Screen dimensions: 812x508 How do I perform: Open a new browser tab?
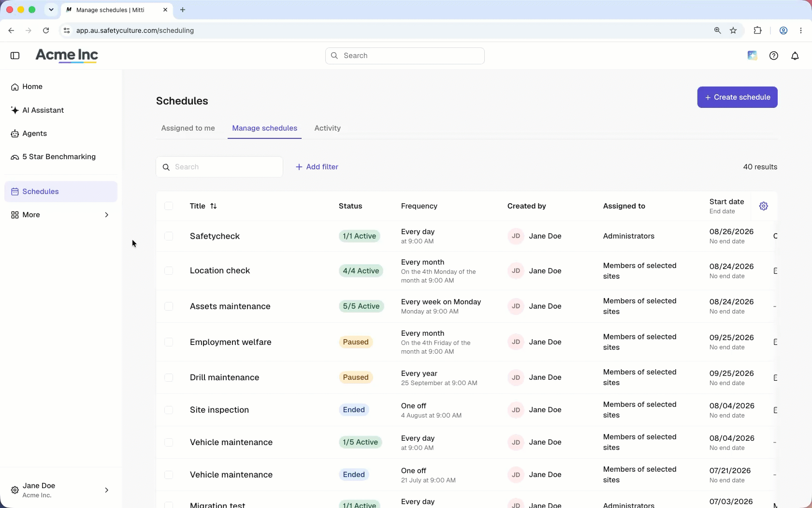coord(183,10)
